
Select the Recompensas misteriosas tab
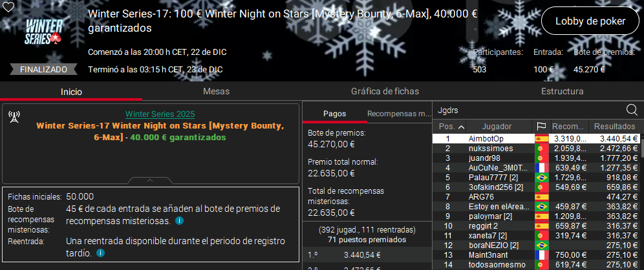coord(398,114)
